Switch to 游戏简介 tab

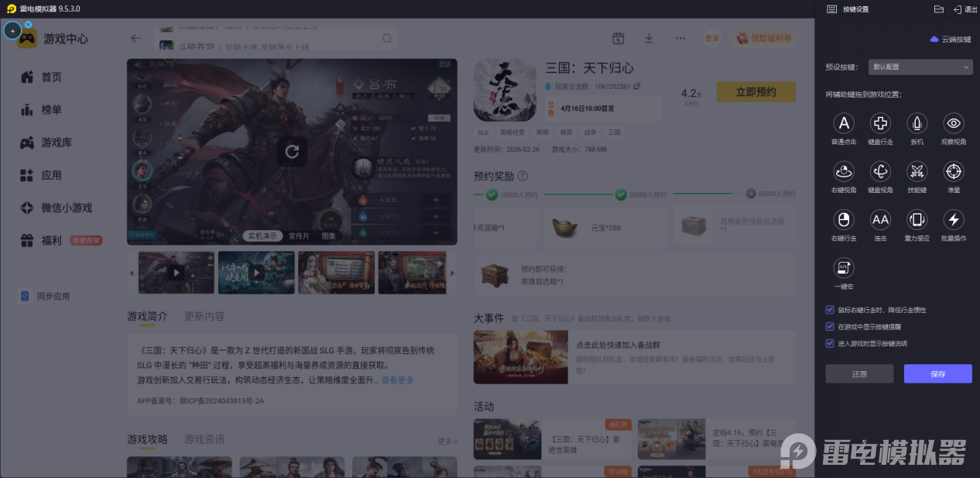point(147,316)
